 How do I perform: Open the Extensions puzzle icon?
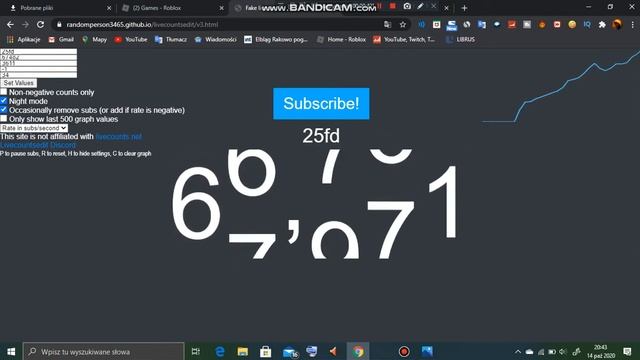pyautogui.click(x=602, y=24)
